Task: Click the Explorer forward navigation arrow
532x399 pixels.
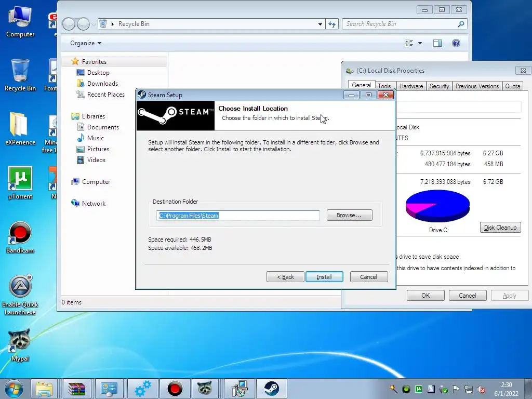Action: (83, 24)
